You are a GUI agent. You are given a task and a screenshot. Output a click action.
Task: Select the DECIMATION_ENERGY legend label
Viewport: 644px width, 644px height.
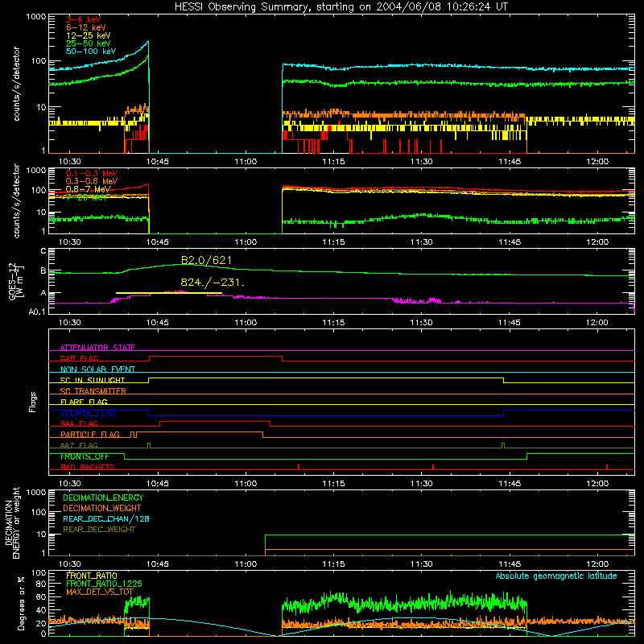(103, 497)
